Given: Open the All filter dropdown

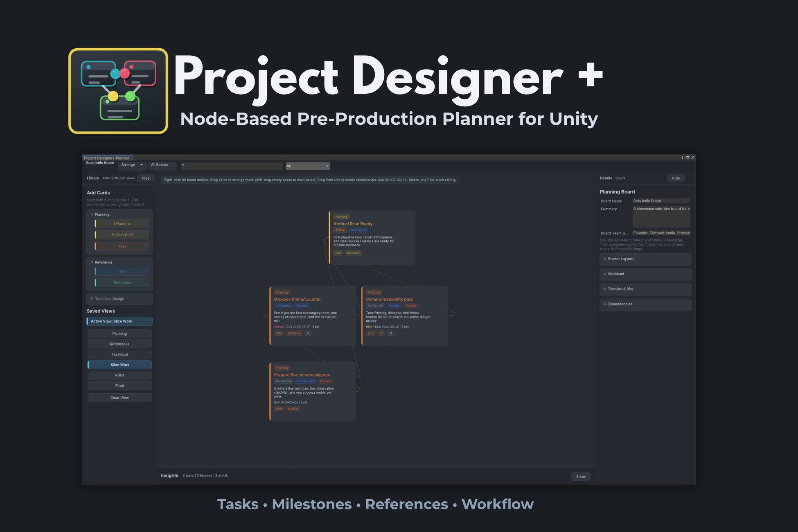Looking at the screenshot, I should 308,166.
